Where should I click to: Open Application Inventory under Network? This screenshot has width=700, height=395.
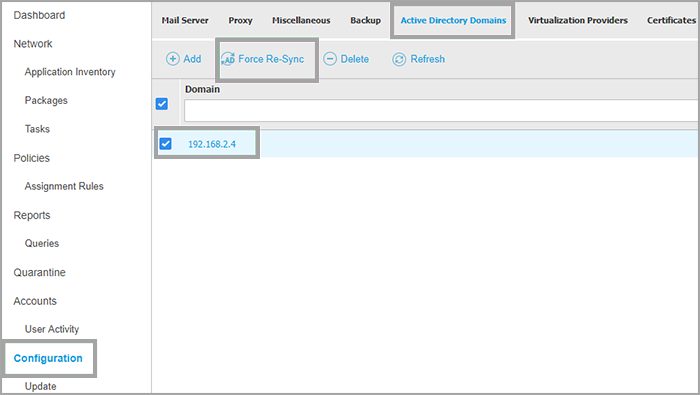[x=70, y=72]
